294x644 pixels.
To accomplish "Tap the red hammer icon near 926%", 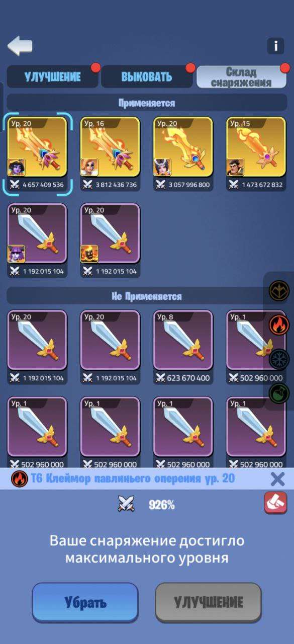I will tap(275, 503).
